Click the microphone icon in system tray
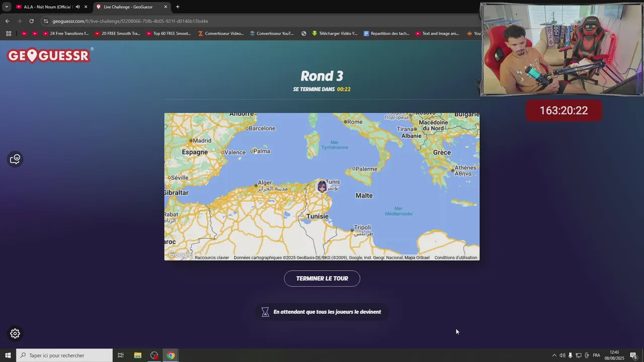The width and height of the screenshot is (644, 362). point(571,355)
